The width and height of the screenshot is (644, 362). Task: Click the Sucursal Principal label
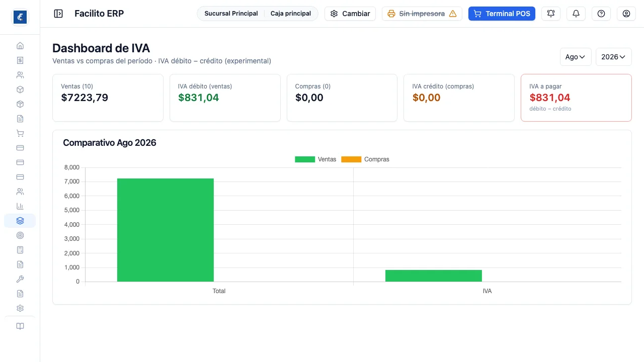coord(231,14)
